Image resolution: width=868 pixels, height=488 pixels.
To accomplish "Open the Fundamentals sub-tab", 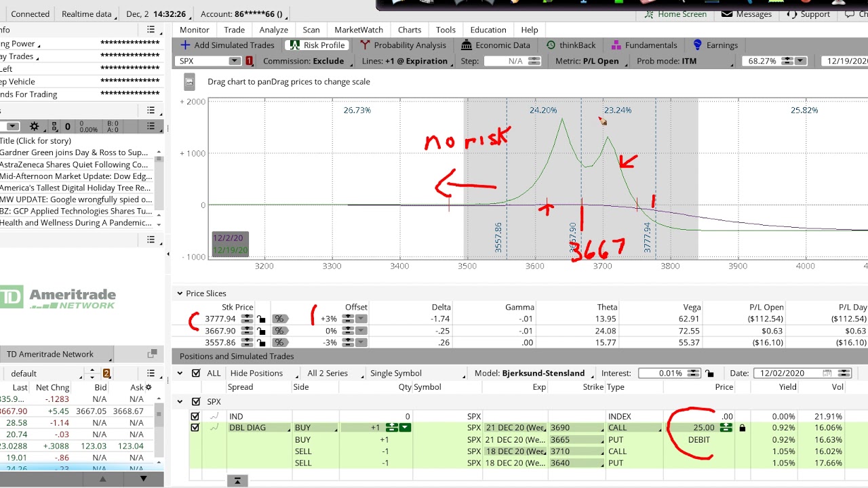I will pos(644,45).
